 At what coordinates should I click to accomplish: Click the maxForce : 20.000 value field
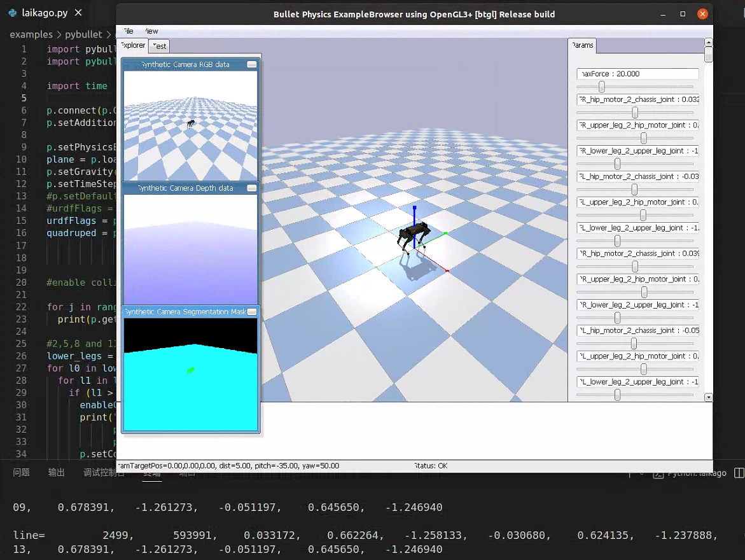637,74
